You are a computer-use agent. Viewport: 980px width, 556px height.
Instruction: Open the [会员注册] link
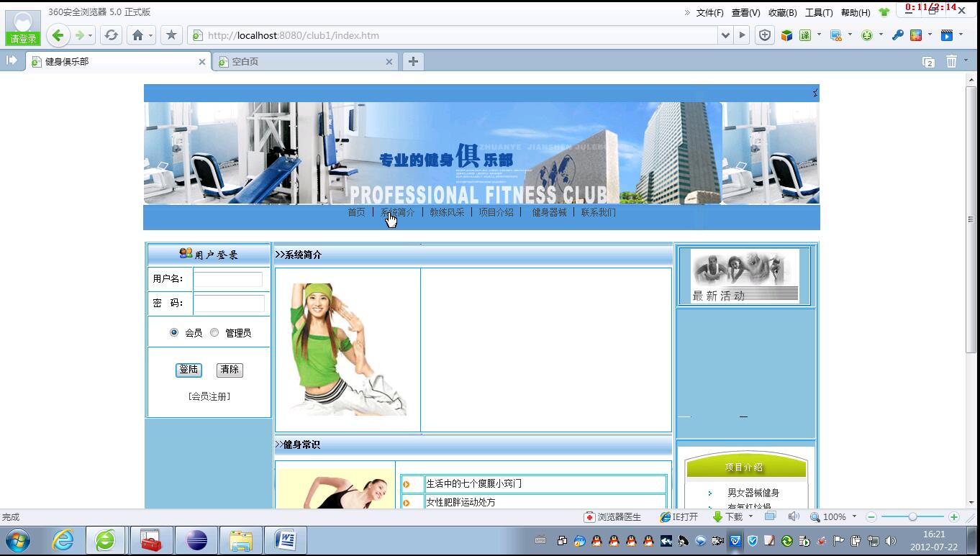(x=209, y=396)
